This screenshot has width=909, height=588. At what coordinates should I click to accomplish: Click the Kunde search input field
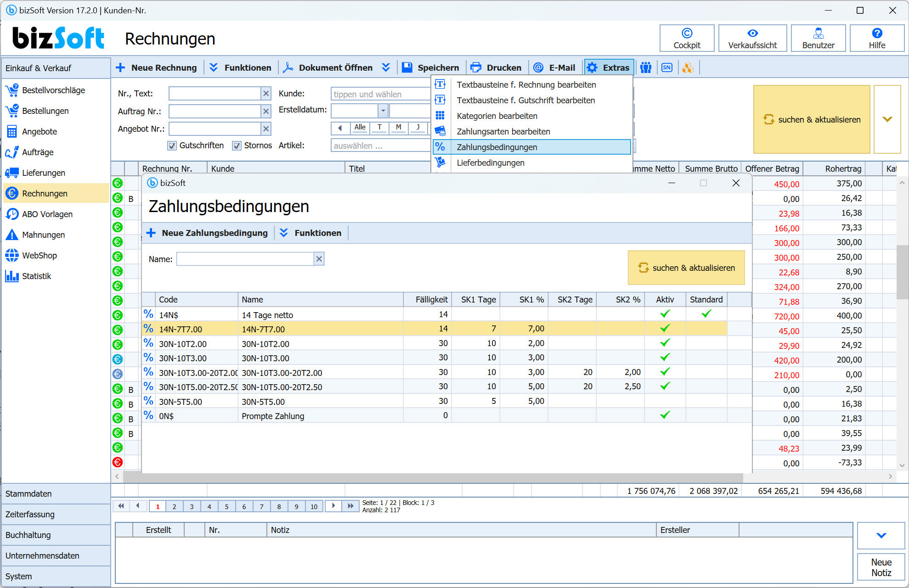(381, 94)
